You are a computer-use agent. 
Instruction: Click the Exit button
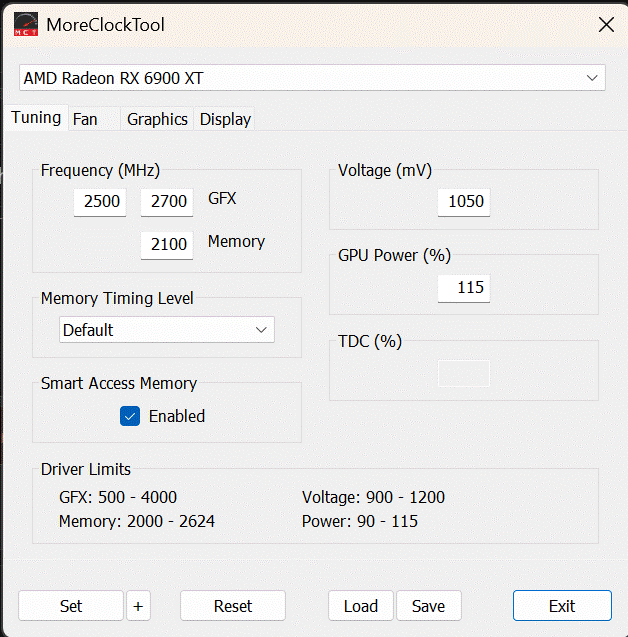(562, 606)
